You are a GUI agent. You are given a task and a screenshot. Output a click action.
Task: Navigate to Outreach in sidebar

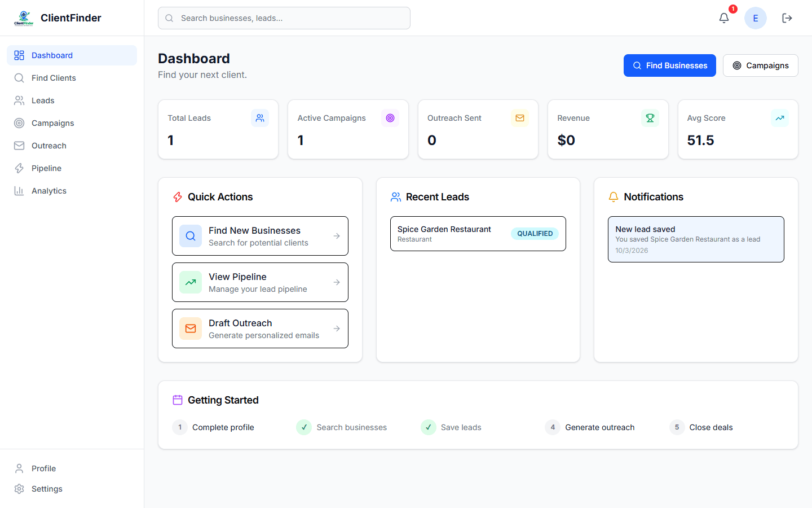(x=72, y=146)
